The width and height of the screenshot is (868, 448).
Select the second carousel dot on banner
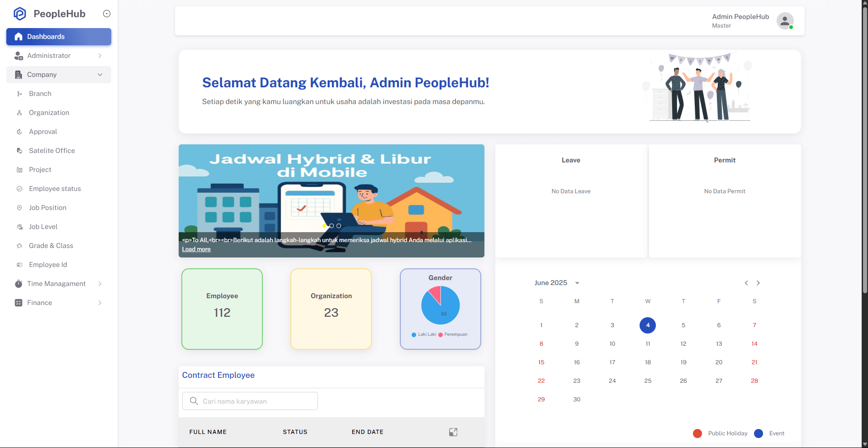332,226
